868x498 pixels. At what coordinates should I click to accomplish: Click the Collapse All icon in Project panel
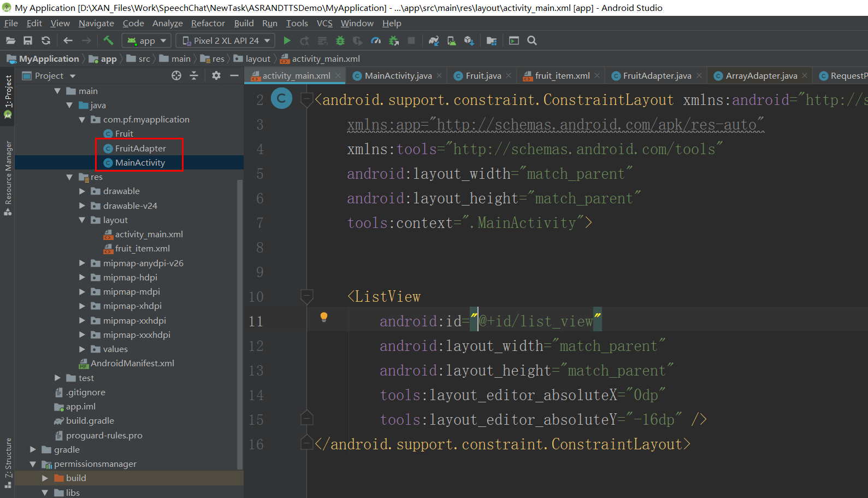[194, 75]
